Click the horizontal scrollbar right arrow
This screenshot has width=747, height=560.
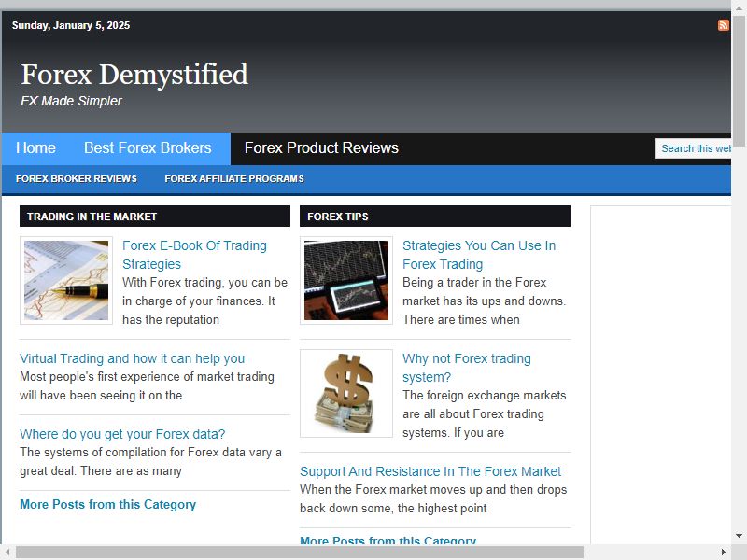pyautogui.click(x=724, y=553)
